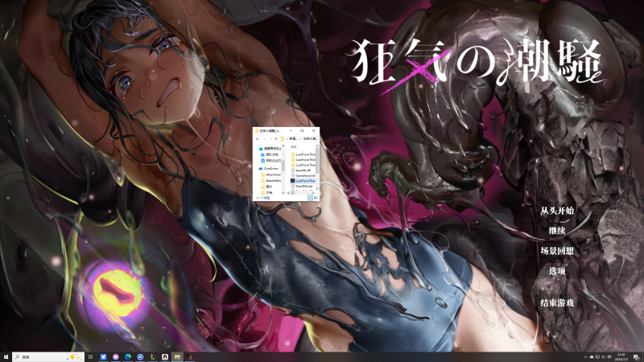The image size is (644, 362).
Task: Choose 场景回想 from the game menu
Action: pos(556,251)
